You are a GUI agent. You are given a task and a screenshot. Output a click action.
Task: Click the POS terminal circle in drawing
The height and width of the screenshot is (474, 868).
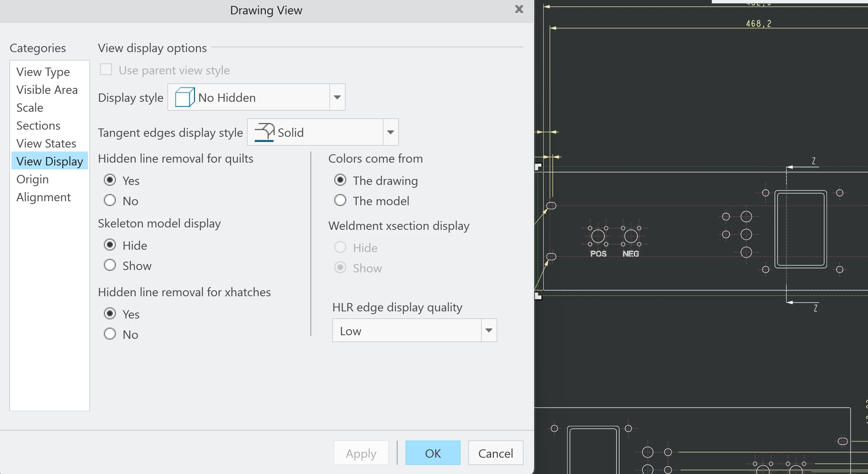[x=598, y=236]
